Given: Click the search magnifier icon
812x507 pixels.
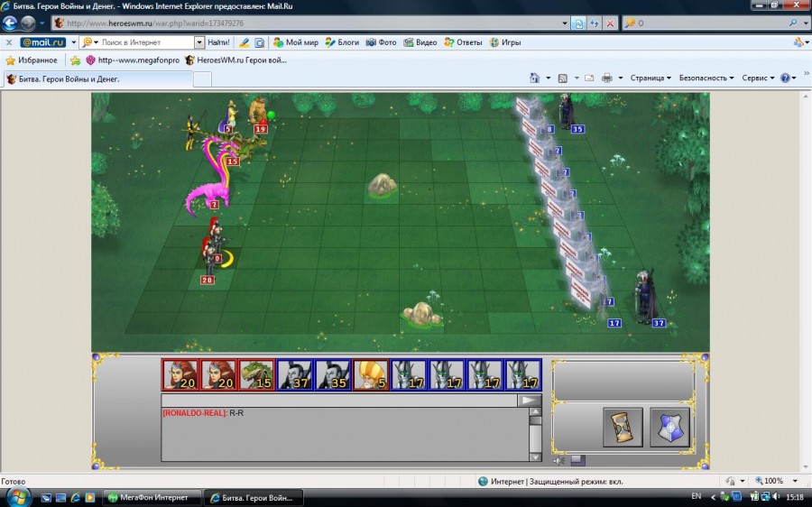Looking at the screenshot, I should (x=793, y=23).
